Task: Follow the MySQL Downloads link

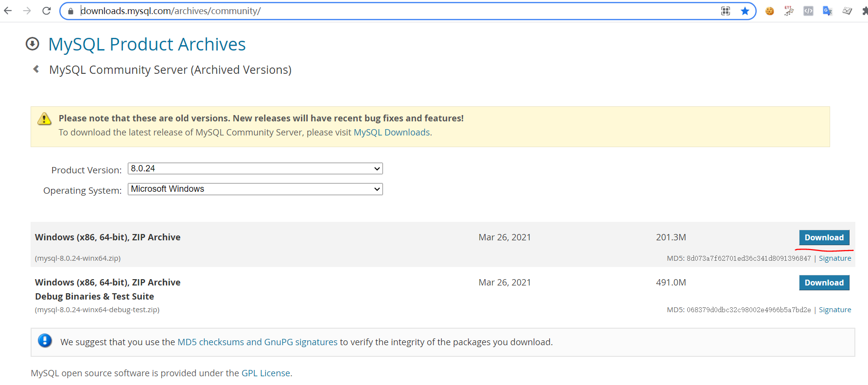Action: click(392, 133)
